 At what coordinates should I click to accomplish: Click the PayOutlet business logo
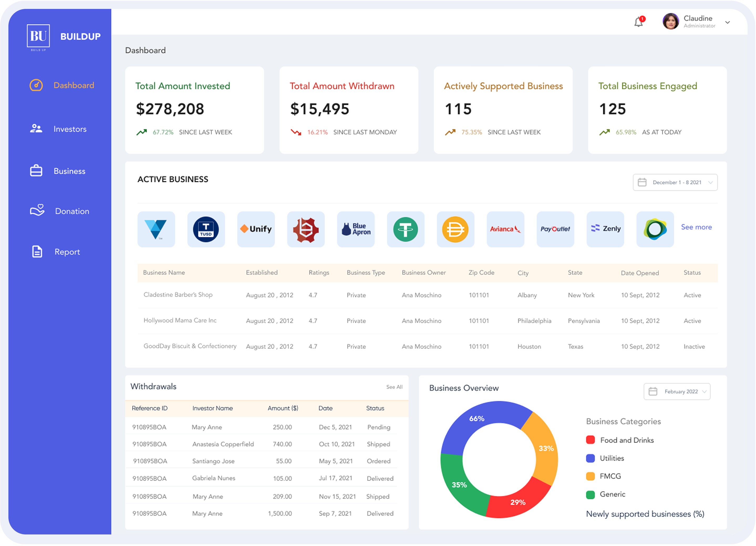pyautogui.click(x=555, y=229)
